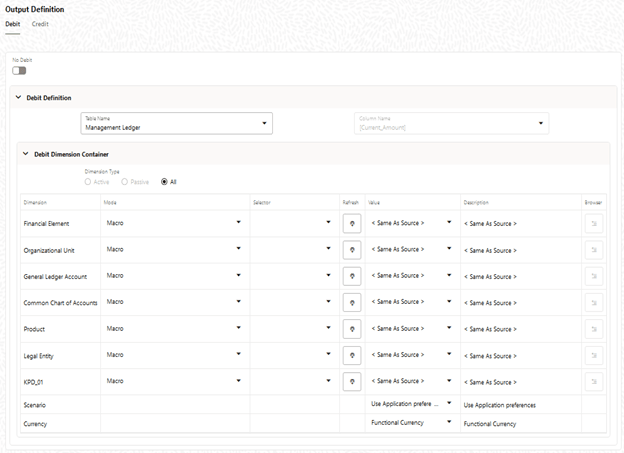Click Product dimension name
The height and width of the screenshot is (453, 624).
(34, 329)
